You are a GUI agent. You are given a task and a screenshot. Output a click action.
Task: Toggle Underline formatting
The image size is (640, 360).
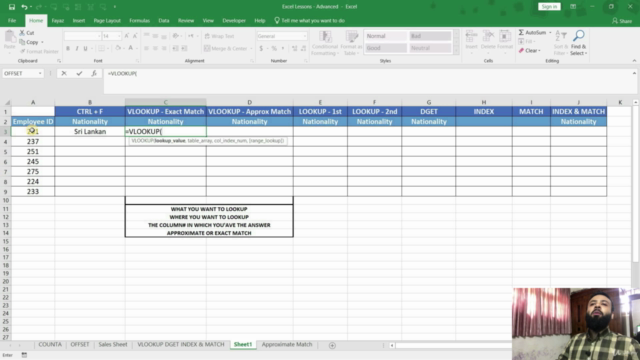(x=85, y=49)
